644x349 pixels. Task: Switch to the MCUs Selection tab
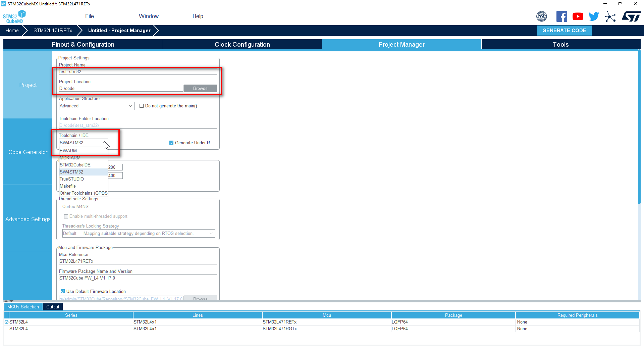(23, 307)
